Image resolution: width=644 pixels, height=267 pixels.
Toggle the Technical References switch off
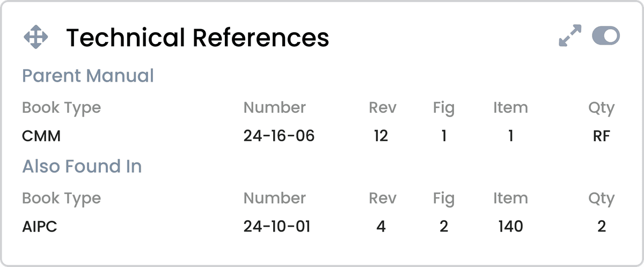coord(606,37)
